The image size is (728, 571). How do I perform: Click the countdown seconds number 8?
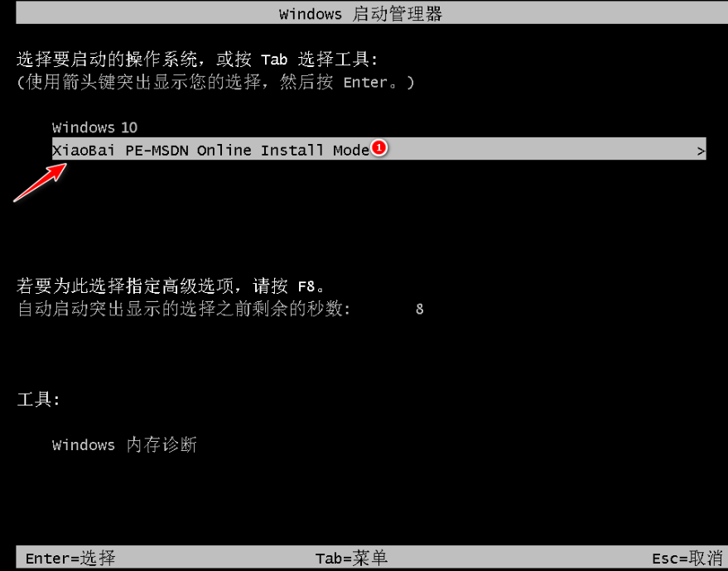pos(419,309)
